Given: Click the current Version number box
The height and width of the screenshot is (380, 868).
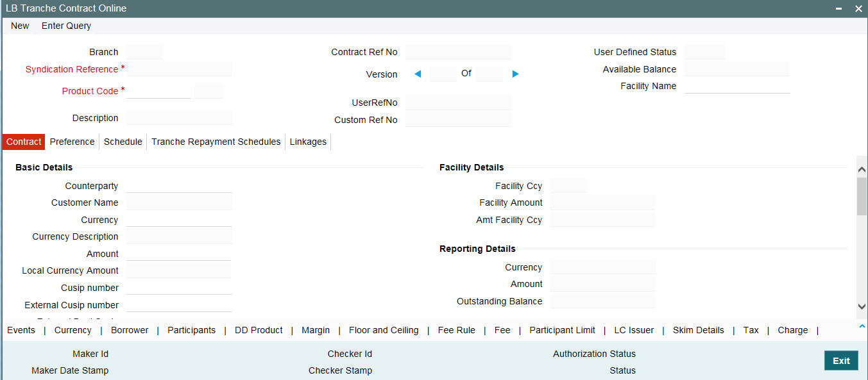Looking at the screenshot, I should point(443,74).
